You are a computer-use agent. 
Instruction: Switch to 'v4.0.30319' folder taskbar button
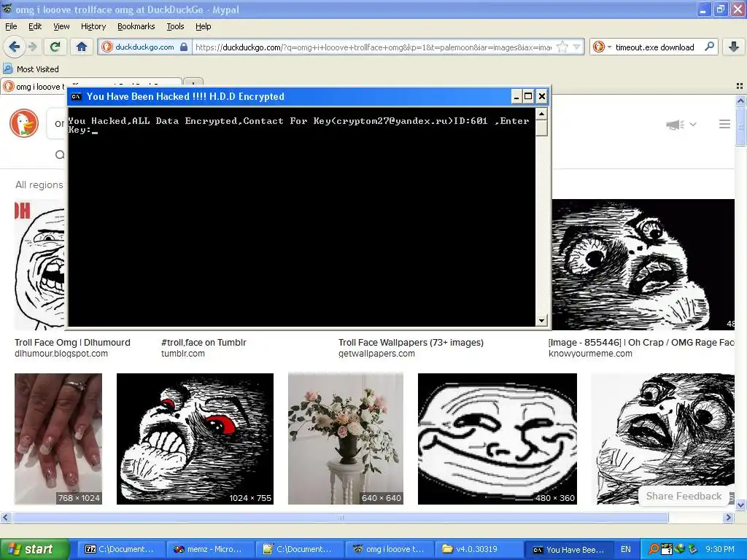479,549
